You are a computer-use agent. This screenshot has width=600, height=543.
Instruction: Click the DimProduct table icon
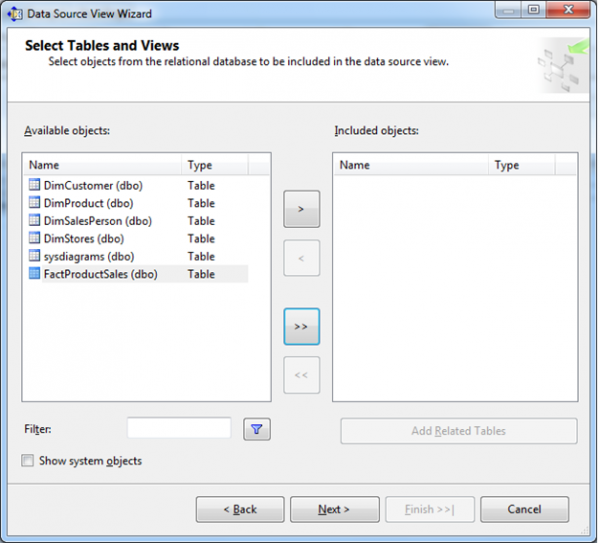click(x=34, y=203)
